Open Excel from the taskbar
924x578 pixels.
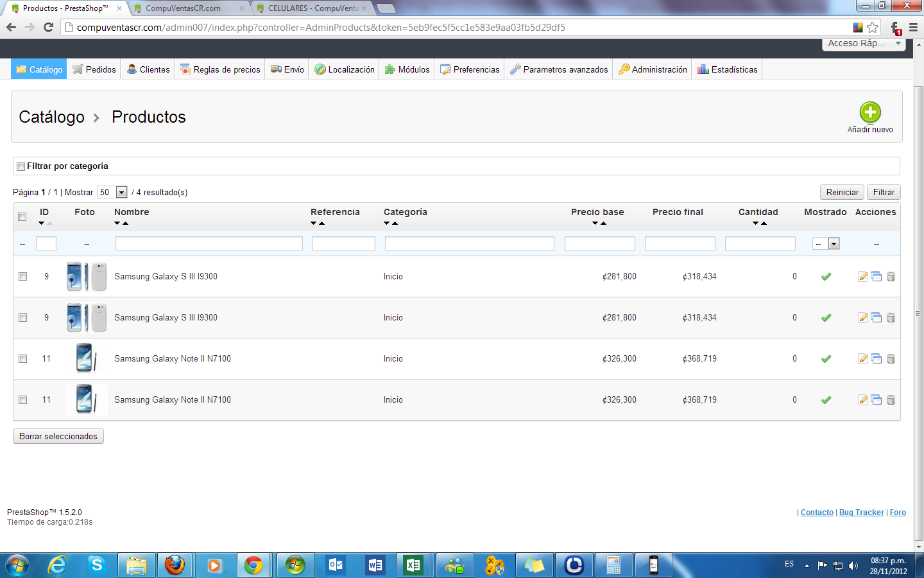click(413, 565)
